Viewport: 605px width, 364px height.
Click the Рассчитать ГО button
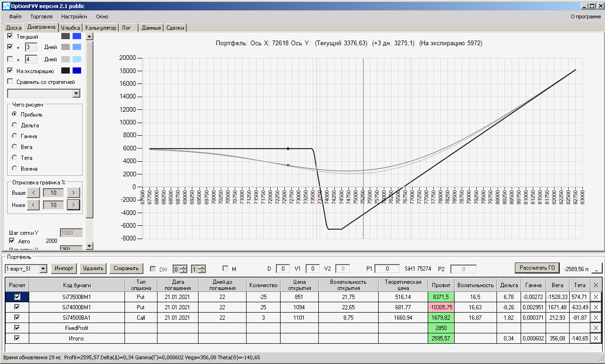click(x=537, y=268)
